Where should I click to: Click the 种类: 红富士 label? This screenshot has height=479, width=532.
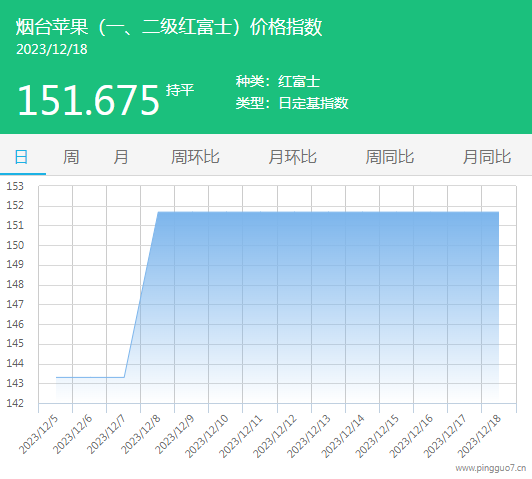pyautogui.click(x=278, y=82)
